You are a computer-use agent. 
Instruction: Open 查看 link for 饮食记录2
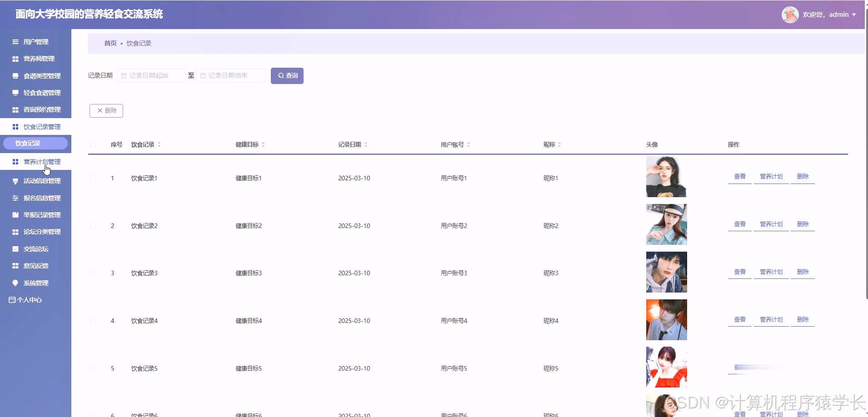(x=739, y=223)
